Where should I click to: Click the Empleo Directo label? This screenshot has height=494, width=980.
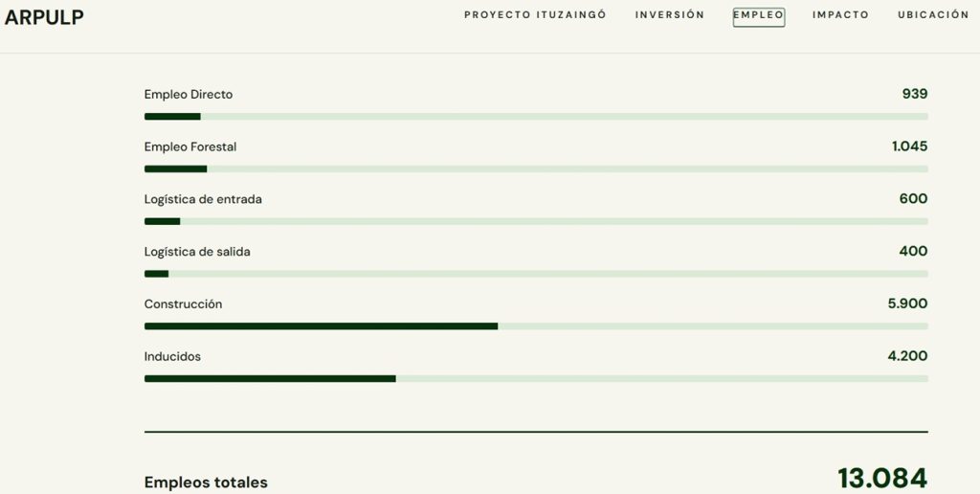pos(189,95)
